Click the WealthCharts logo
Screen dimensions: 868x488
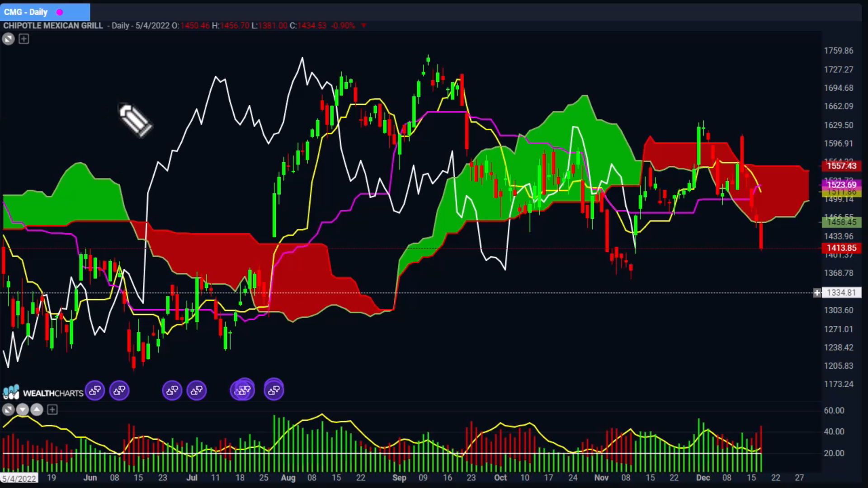click(x=43, y=392)
